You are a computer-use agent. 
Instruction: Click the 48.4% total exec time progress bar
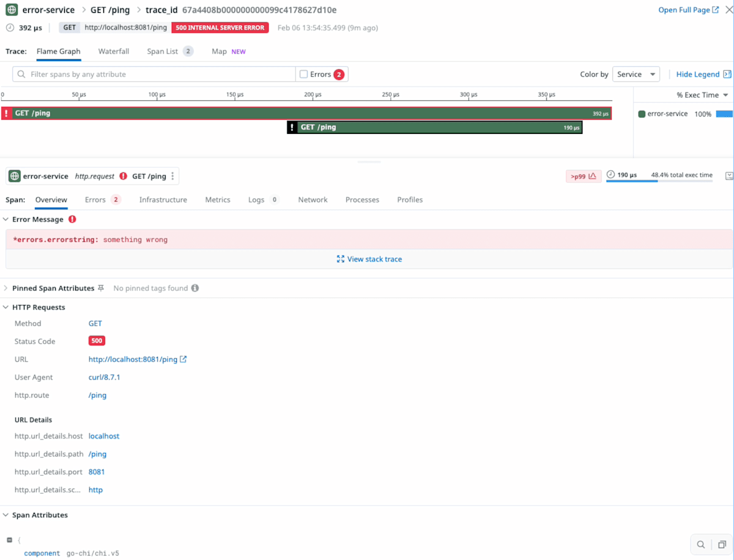659,181
